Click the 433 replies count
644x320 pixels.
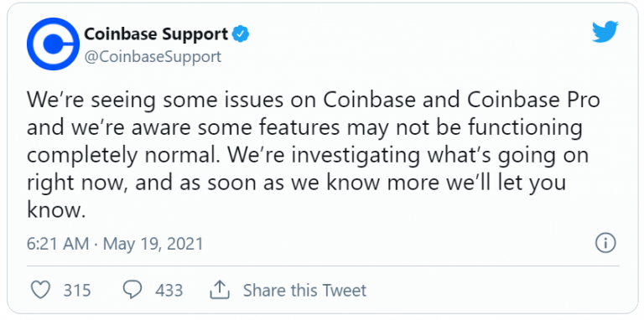click(x=169, y=291)
